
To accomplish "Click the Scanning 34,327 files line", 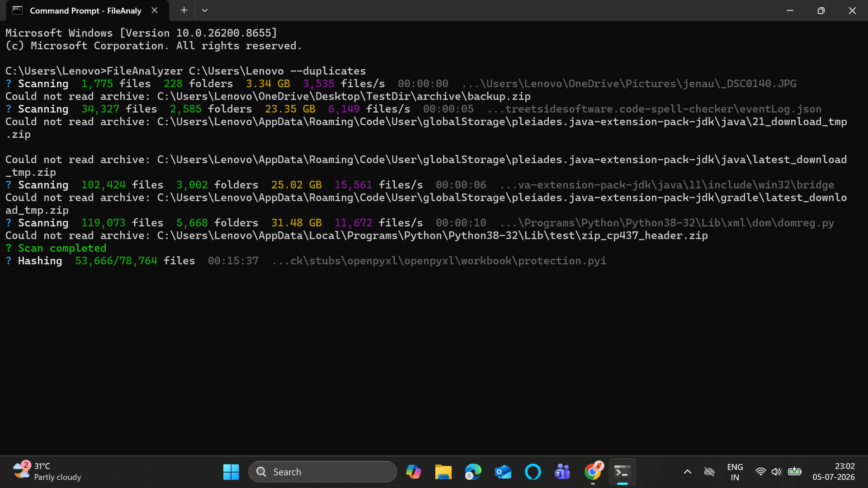I will point(414,109).
